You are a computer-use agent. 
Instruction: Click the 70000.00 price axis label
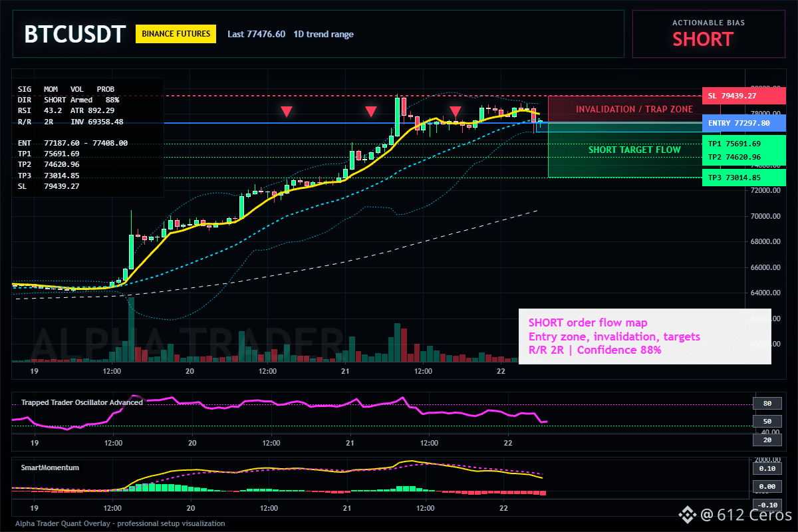tap(765, 216)
